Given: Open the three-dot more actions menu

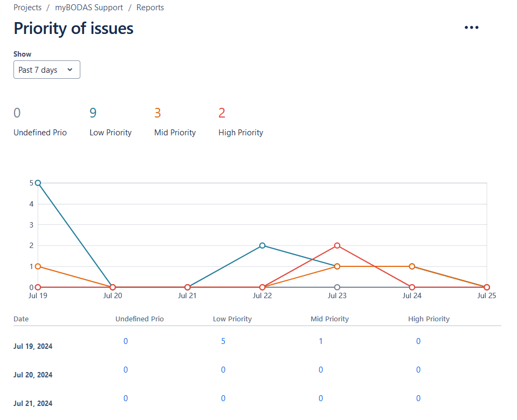Looking at the screenshot, I should (x=471, y=28).
